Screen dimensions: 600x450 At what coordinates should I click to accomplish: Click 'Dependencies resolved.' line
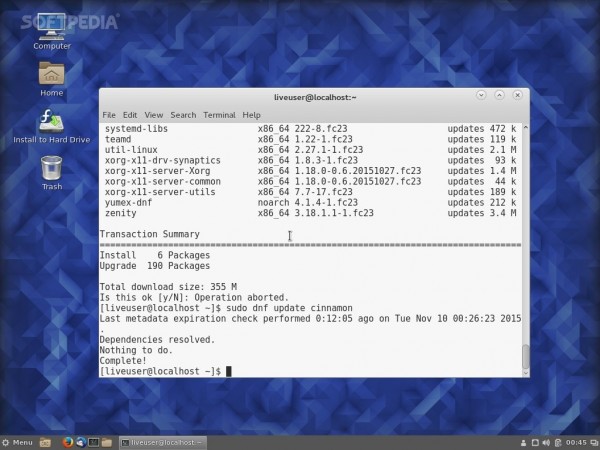tap(157, 339)
